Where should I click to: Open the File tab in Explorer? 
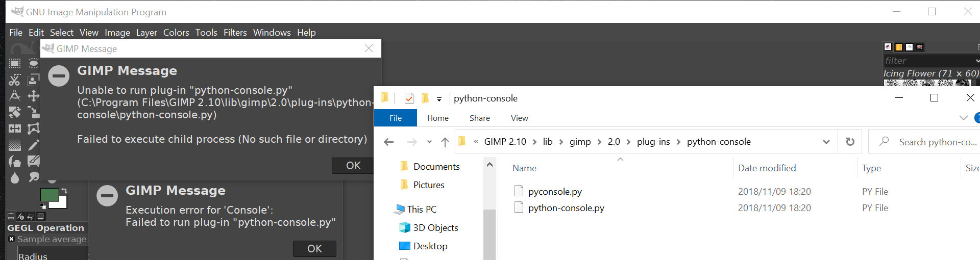pyautogui.click(x=396, y=118)
